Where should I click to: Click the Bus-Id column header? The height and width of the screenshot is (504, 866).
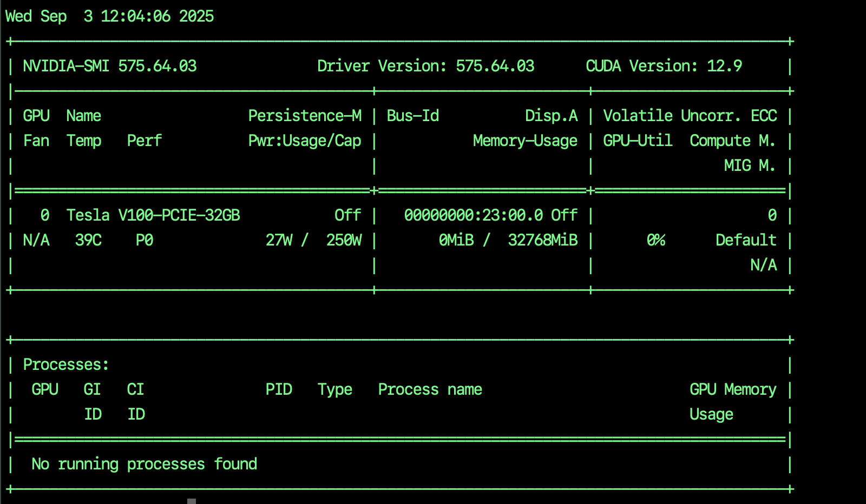pyautogui.click(x=412, y=116)
